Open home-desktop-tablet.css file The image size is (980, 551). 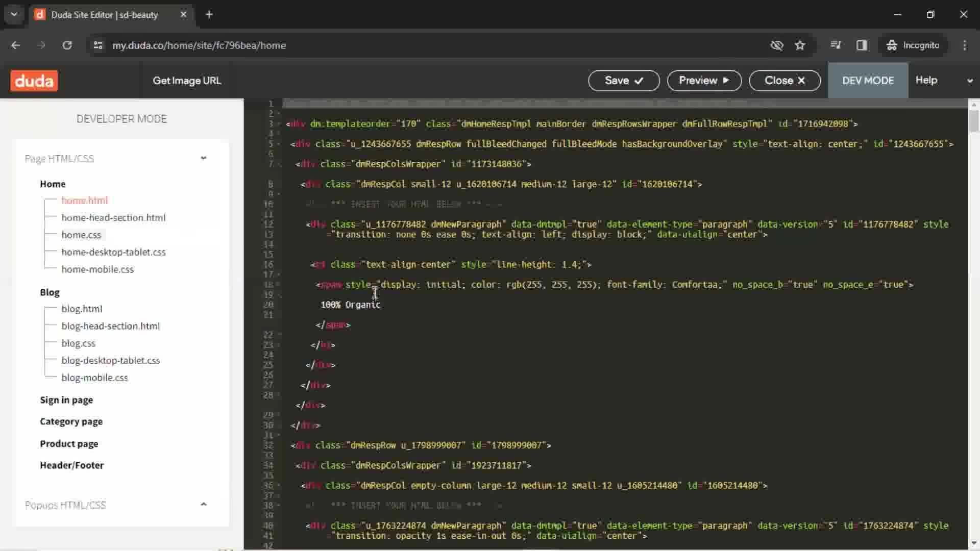coord(113,252)
